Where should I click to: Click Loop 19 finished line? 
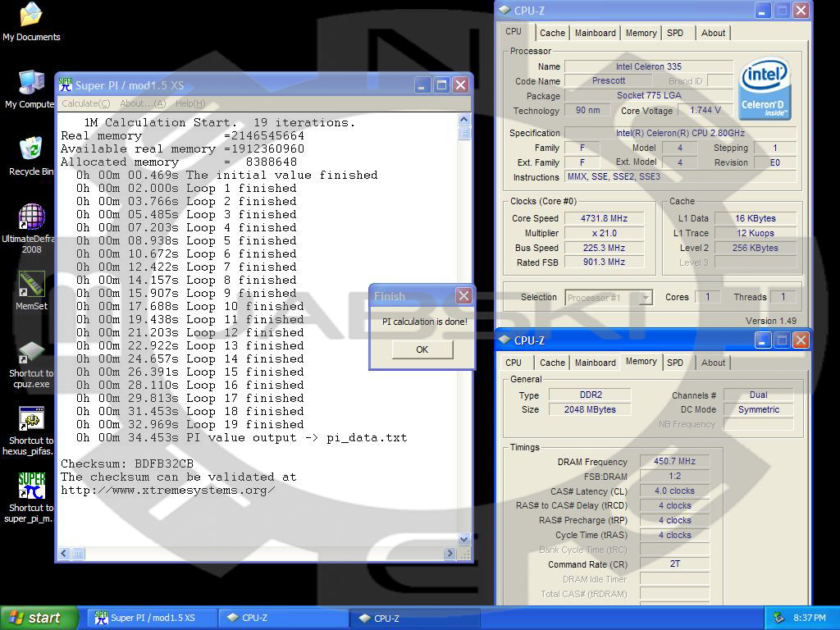point(189,424)
